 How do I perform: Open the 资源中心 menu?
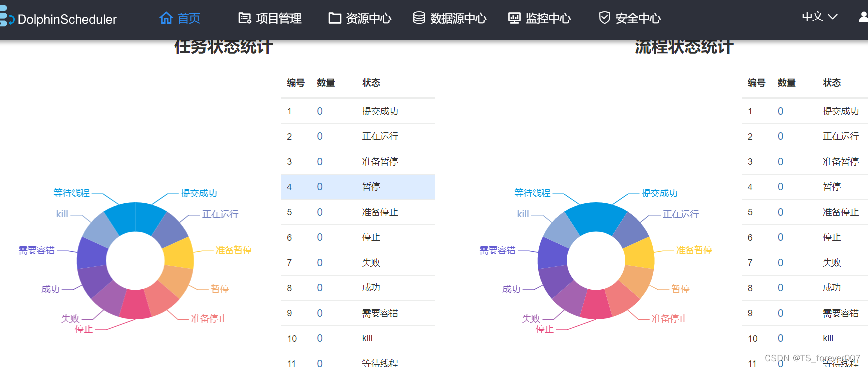tap(360, 18)
